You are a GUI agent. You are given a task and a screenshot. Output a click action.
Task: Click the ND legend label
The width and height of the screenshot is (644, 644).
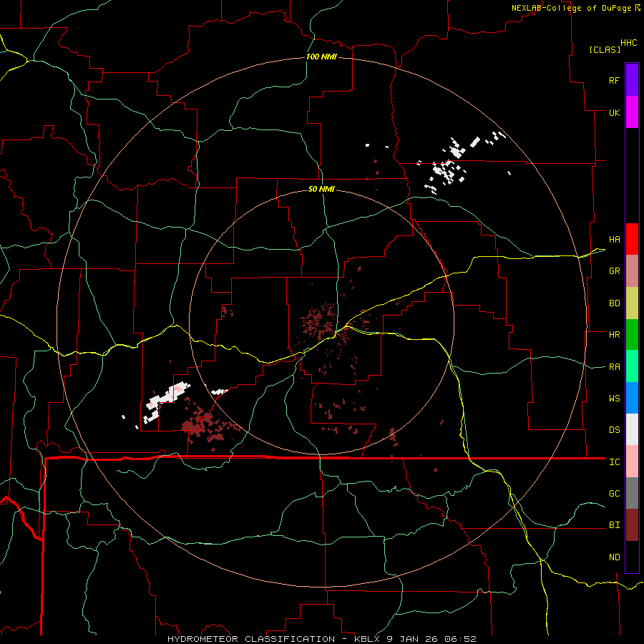click(x=614, y=557)
